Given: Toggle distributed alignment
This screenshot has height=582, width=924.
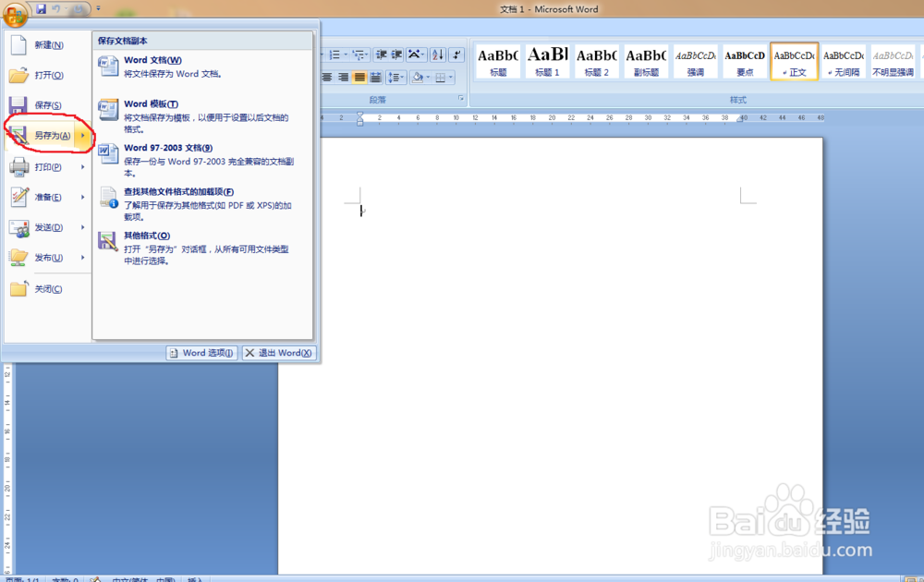Looking at the screenshot, I should coord(375,78).
